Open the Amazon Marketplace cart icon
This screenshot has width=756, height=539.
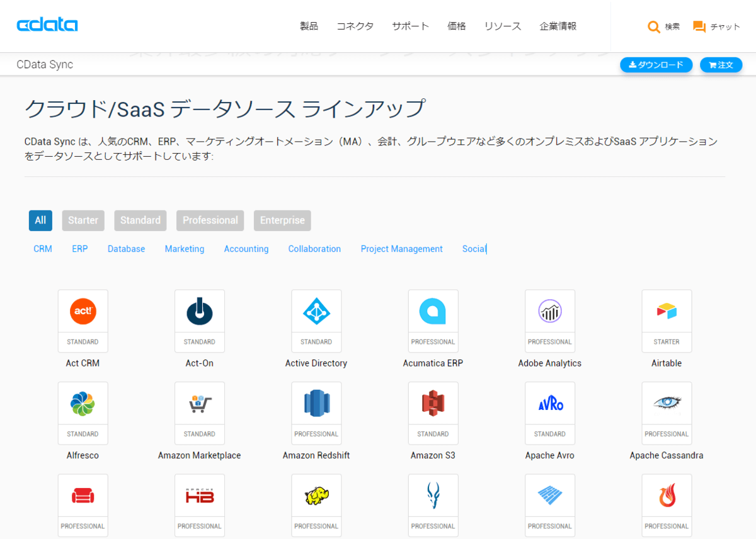point(200,404)
